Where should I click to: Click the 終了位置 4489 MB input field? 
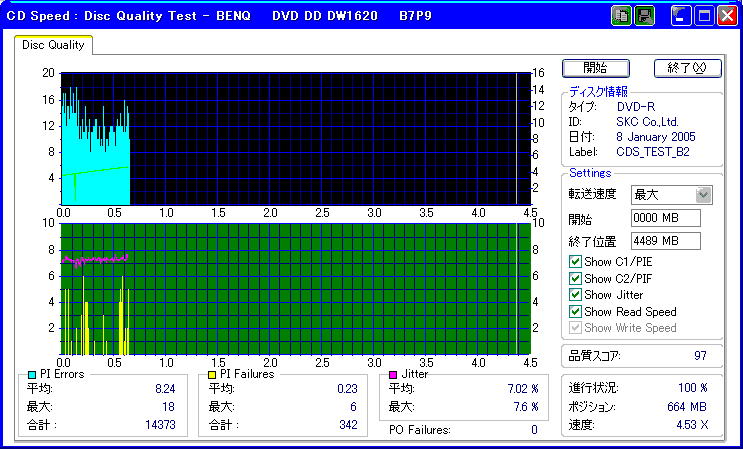pos(666,241)
